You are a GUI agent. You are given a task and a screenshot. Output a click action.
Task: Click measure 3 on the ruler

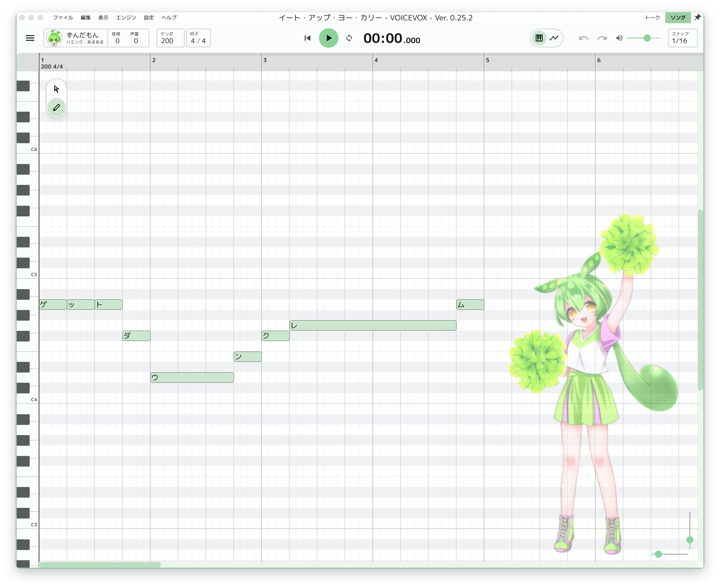click(x=265, y=60)
